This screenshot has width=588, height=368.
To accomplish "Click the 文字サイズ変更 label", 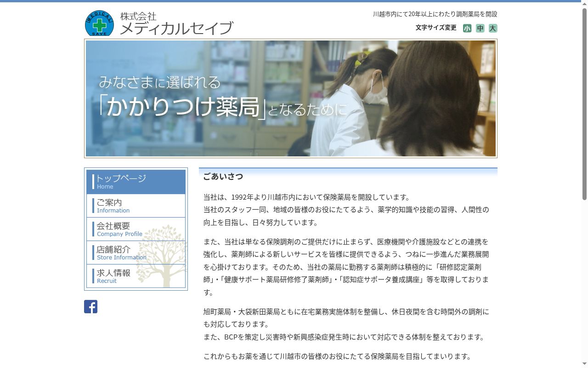I will point(436,28).
